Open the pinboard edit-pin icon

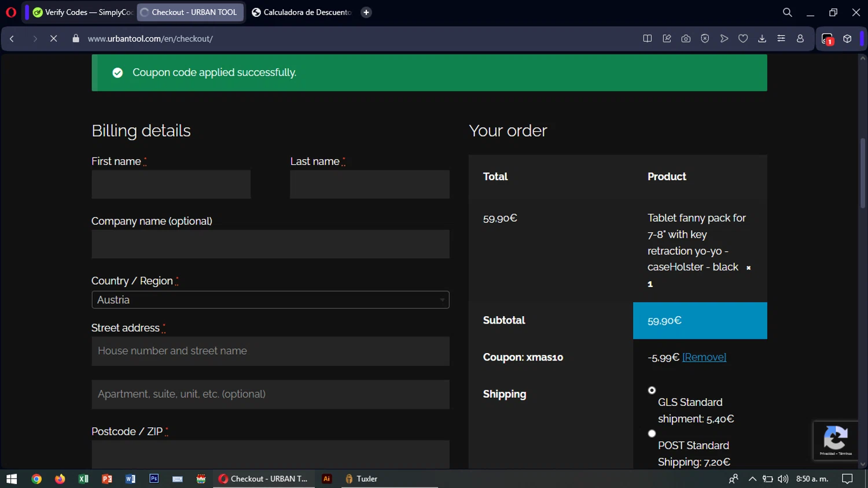pyautogui.click(x=667, y=39)
